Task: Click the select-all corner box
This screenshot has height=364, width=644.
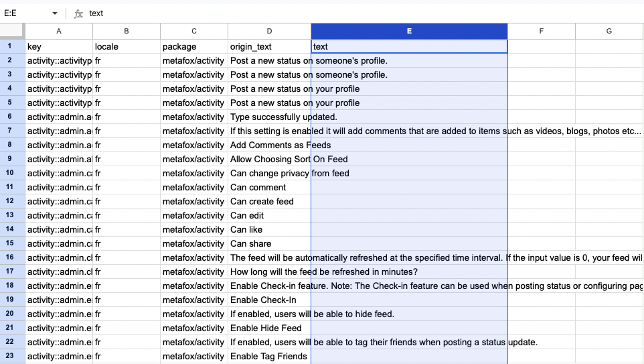Action: pyautogui.click(x=12, y=32)
